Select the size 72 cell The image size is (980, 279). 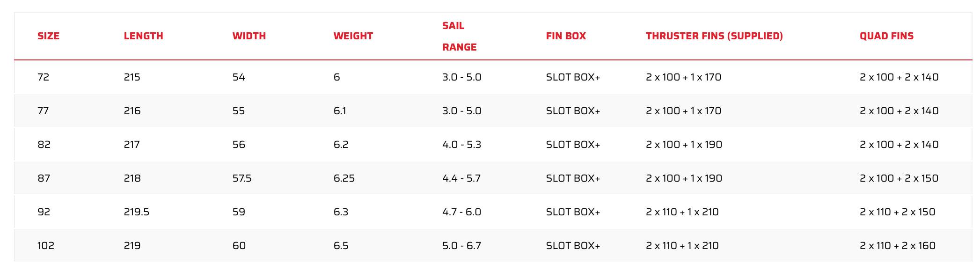[44, 77]
